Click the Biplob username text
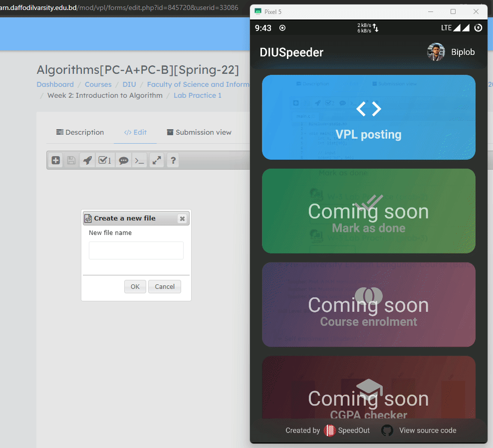The image size is (493, 448). click(x=463, y=52)
